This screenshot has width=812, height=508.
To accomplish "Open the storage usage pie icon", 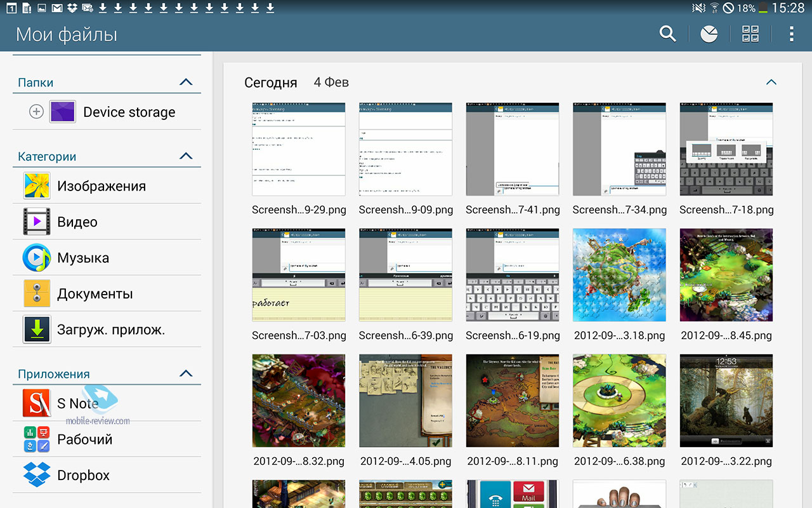I will [x=709, y=34].
